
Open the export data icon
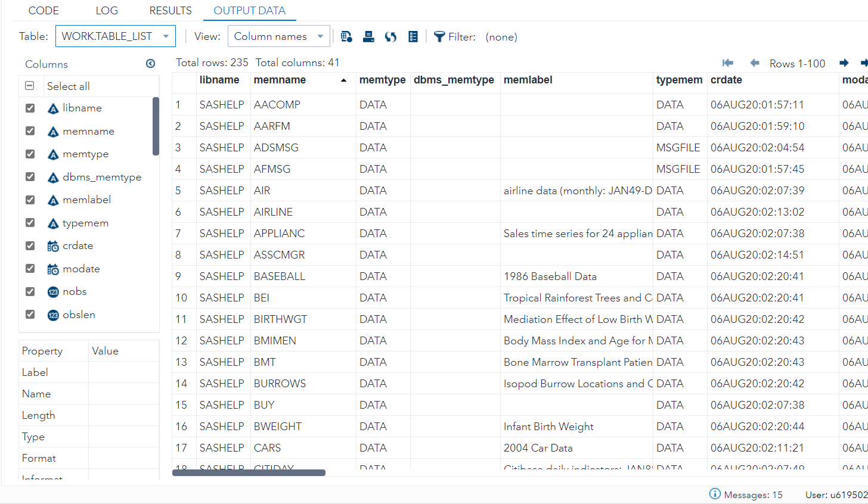[x=346, y=36]
